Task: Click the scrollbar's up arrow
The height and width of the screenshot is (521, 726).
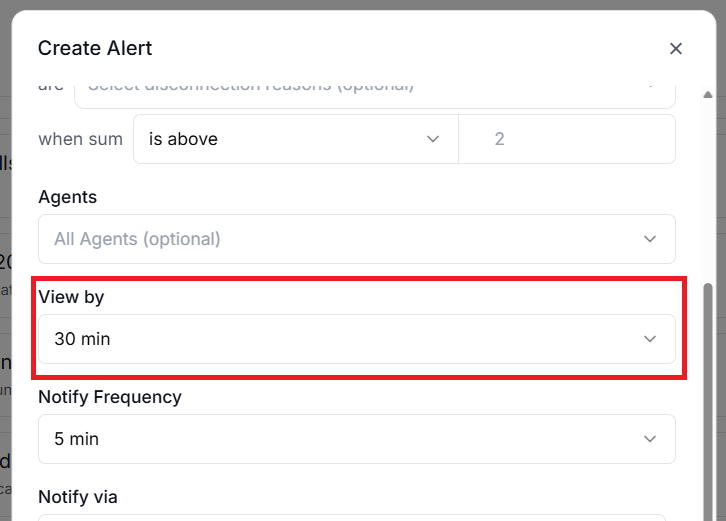Action: click(709, 95)
